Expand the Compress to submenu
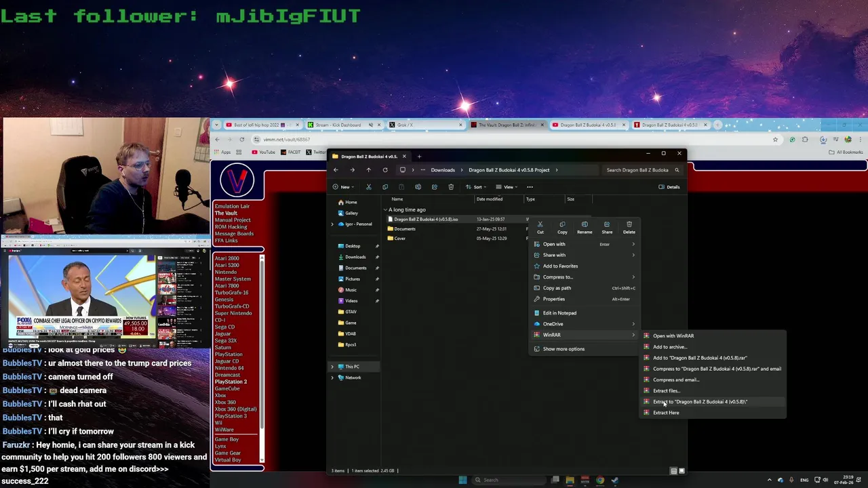Image resolution: width=868 pixels, height=488 pixels. click(x=585, y=277)
